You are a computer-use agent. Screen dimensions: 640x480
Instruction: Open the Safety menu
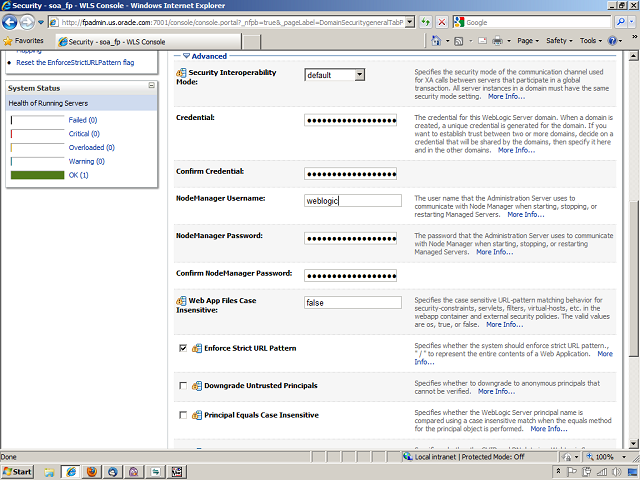pyautogui.click(x=560, y=41)
